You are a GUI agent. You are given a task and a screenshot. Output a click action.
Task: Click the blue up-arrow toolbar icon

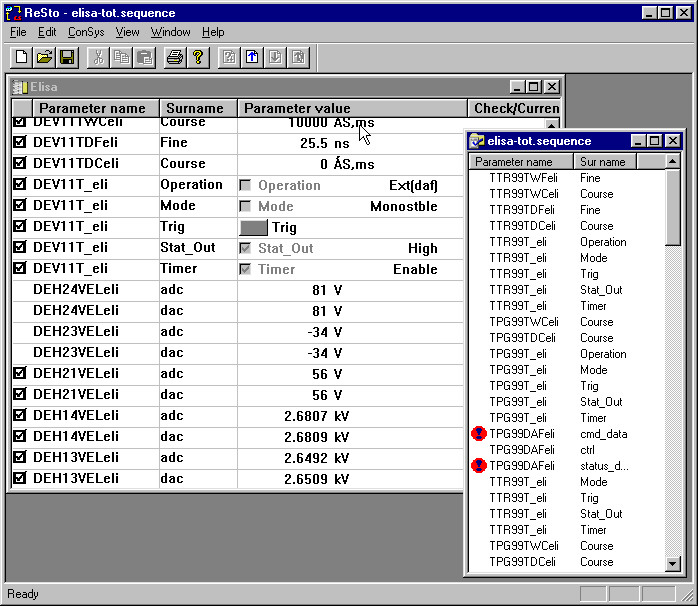click(252, 57)
